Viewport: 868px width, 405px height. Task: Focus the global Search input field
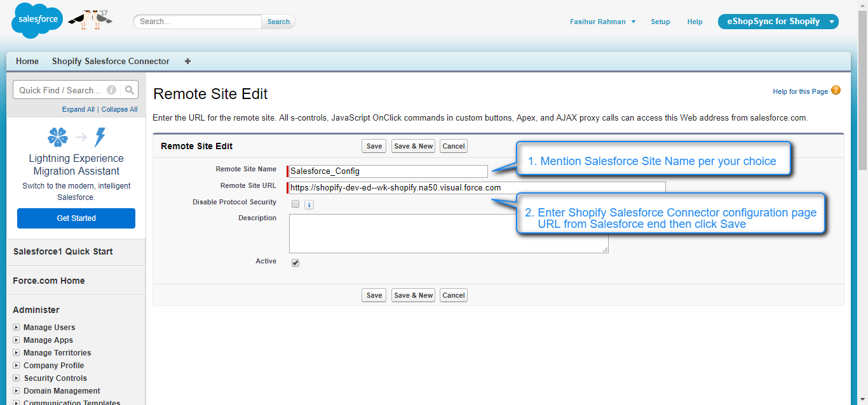[x=198, y=22]
